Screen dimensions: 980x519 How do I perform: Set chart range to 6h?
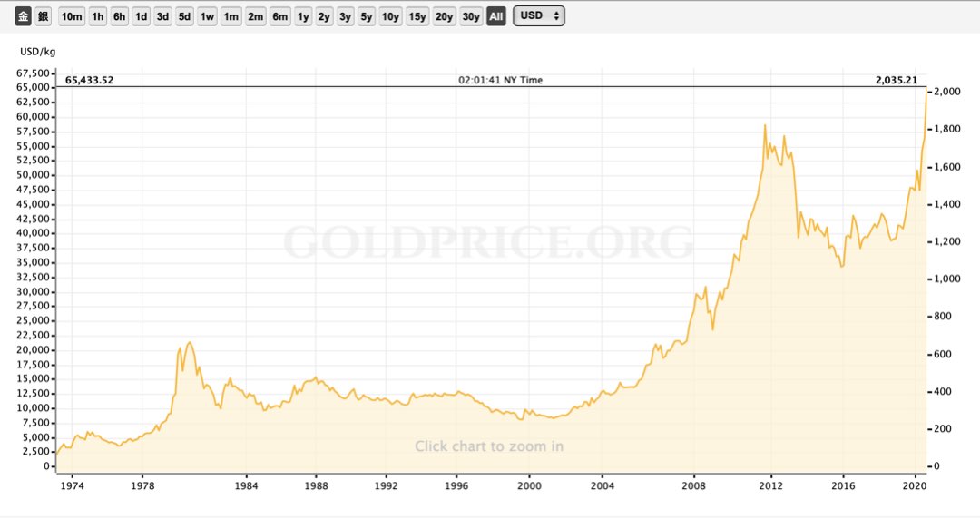click(120, 16)
